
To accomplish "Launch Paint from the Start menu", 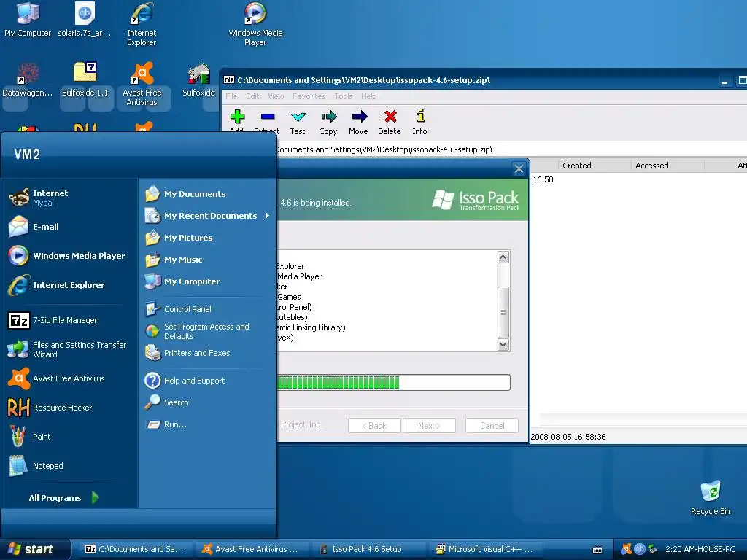I will pos(69,437).
